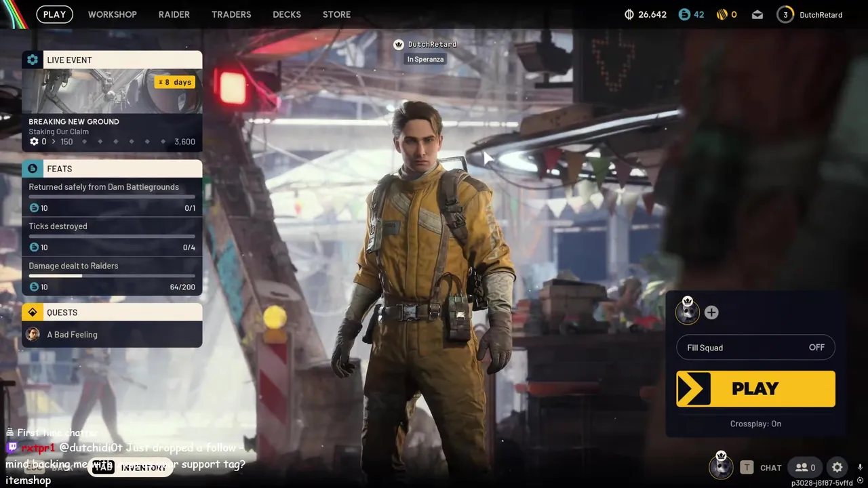Open the QUESTS panel header
The image size is (868, 488).
click(112, 312)
